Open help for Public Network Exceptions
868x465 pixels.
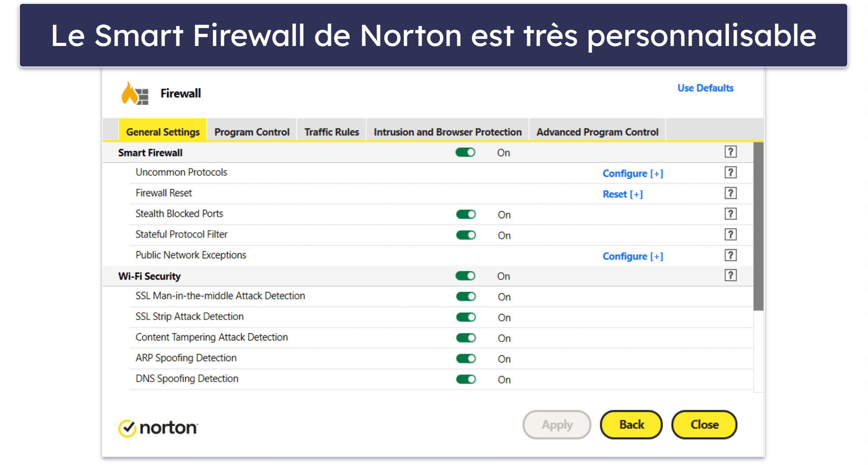click(x=730, y=255)
